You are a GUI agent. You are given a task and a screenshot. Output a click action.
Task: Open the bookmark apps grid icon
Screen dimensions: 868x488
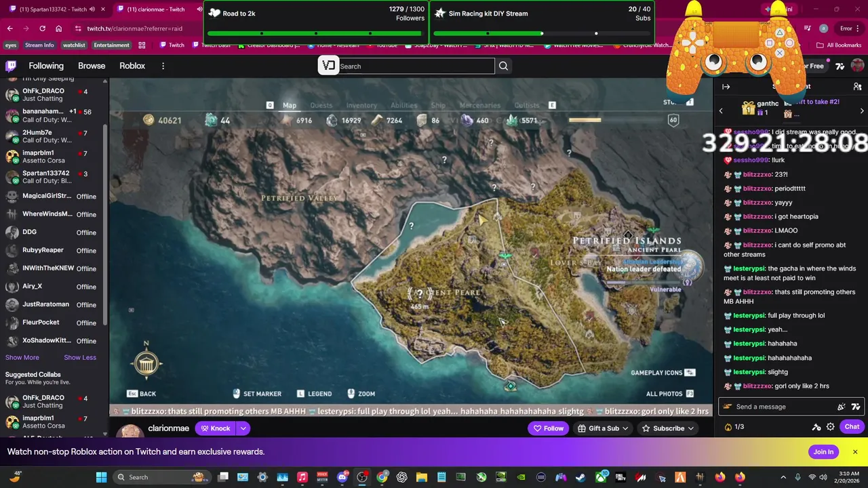point(142,45)
